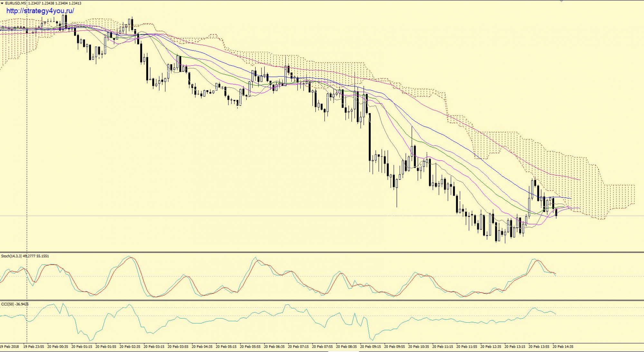The image size is (644, 352).
Task: Click the 19 Feb 23:55 time label
Action: [x=33, y=347]
